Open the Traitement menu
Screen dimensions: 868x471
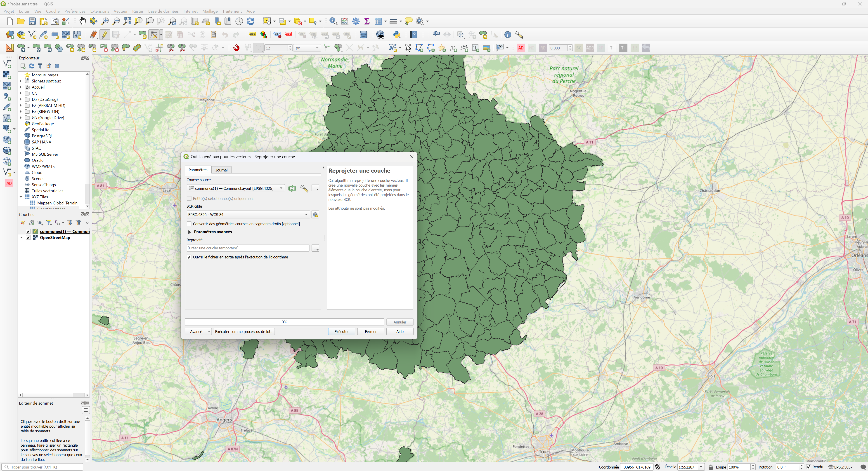232,11
